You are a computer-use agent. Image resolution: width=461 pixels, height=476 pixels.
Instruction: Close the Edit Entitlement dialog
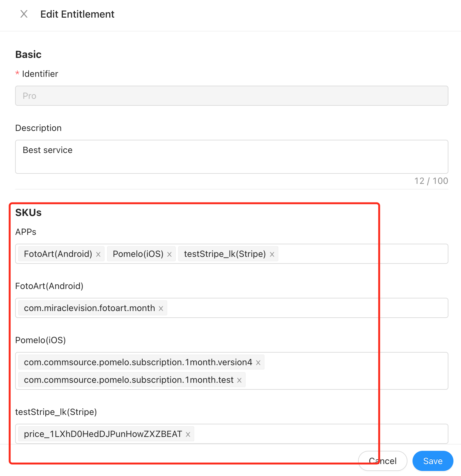click(x=24, y=14)
